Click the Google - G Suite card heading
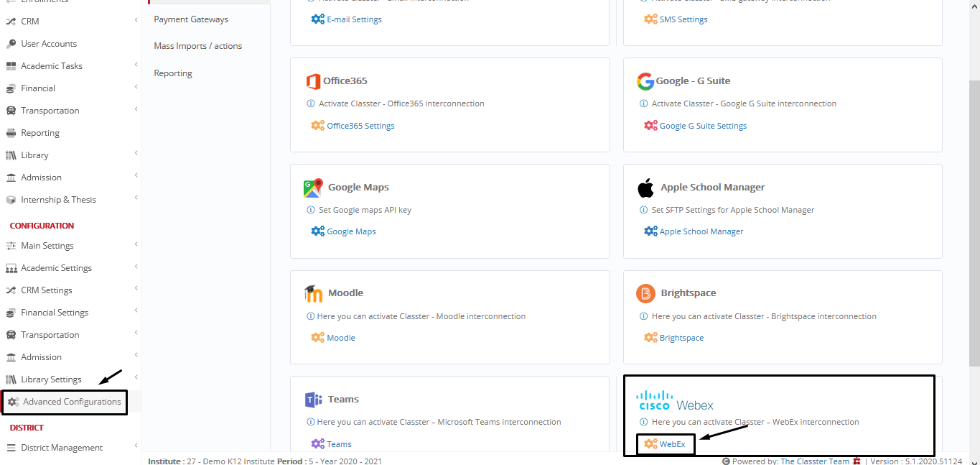The image size is (980, 465). (693, 81)
